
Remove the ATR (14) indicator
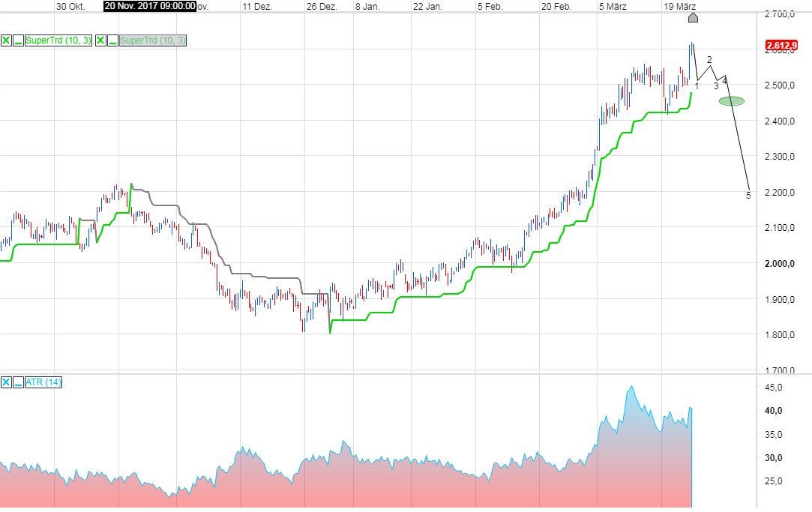7,382
